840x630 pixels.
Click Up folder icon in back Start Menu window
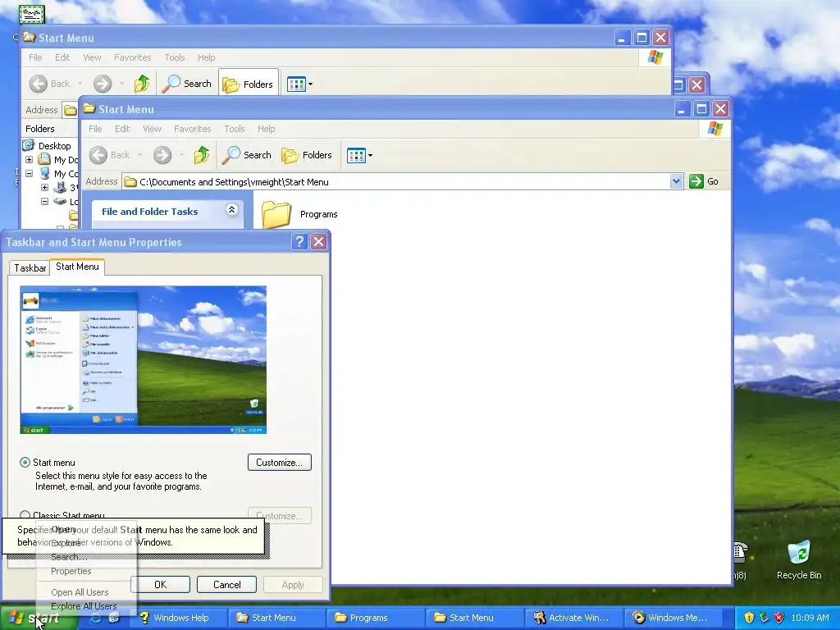142,84
